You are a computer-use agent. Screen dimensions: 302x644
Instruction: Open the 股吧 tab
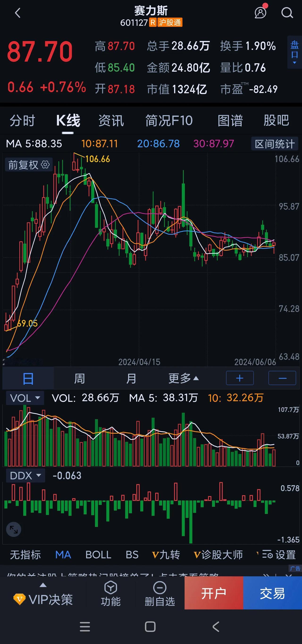[276, 121]
